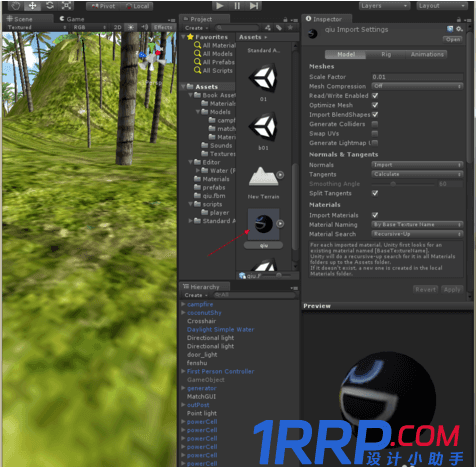The image size is (476, 467).
Task: Select the Move tool in the toolbar
Action: point(33,5)
